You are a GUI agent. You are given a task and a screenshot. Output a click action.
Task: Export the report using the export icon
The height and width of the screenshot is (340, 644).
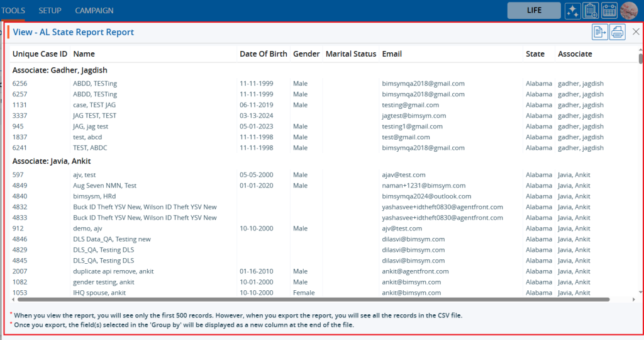pos(600,32)
